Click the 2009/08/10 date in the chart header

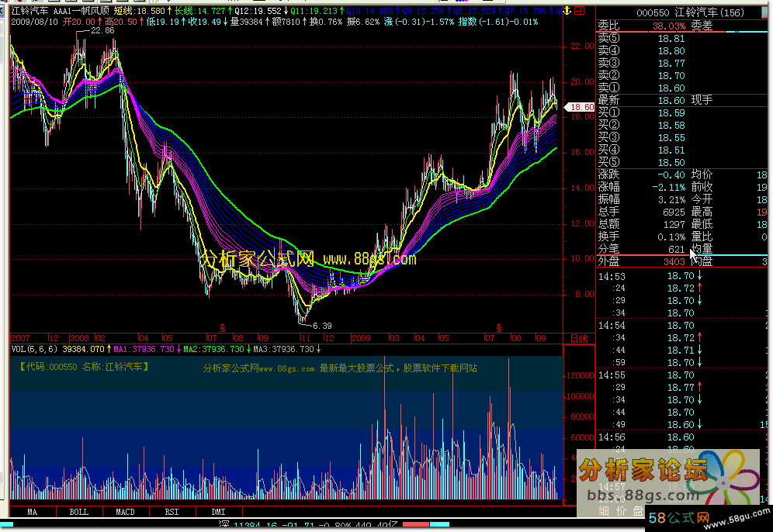pyautogui.click(x=34, y=22)
